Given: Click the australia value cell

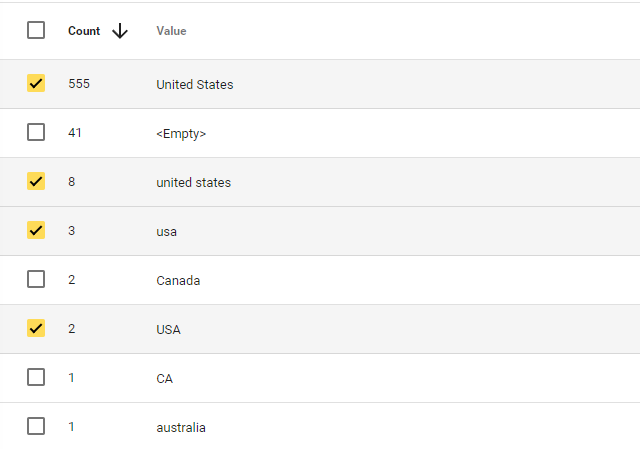Looking at the screenshot, I should [x=181, y=427].
